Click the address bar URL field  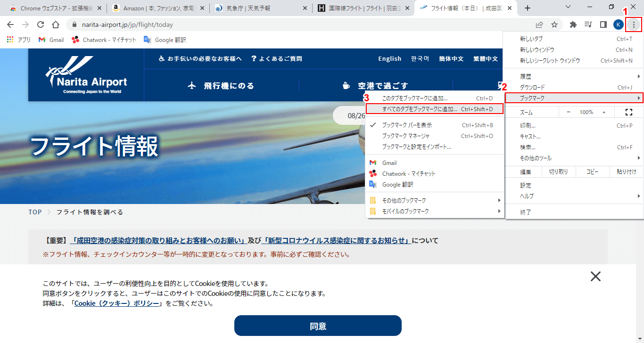click(302, 24)
